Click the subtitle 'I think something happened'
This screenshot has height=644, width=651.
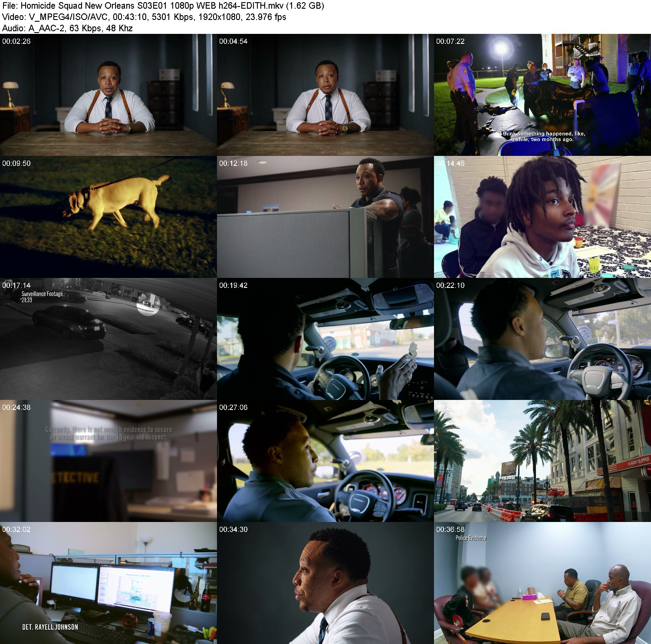pyautogui.click(x=542, y=136)
